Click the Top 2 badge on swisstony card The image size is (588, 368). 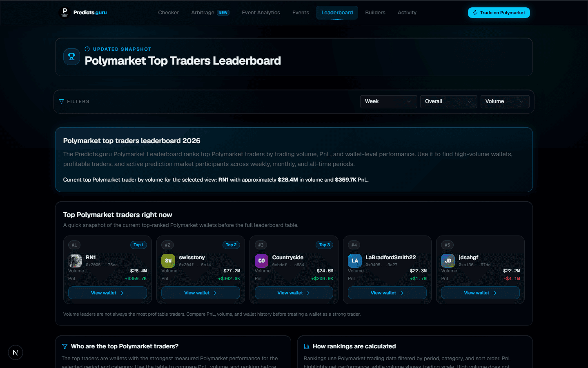(232, 245)
